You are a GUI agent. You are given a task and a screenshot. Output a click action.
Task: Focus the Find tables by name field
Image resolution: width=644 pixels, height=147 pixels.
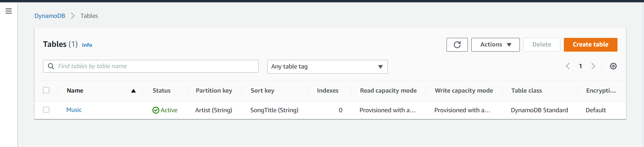point(155,66)
